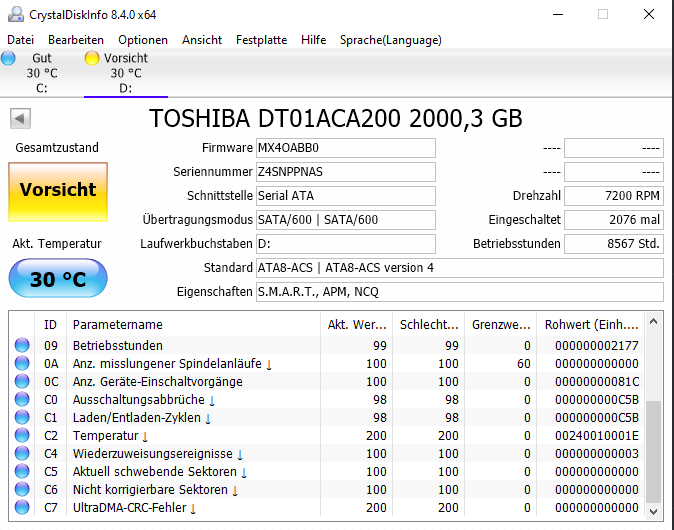Click status orb of row C5 schwebende Sektoren
The height and width of the screenshot is (530, 674).
[x=22, y=472]
